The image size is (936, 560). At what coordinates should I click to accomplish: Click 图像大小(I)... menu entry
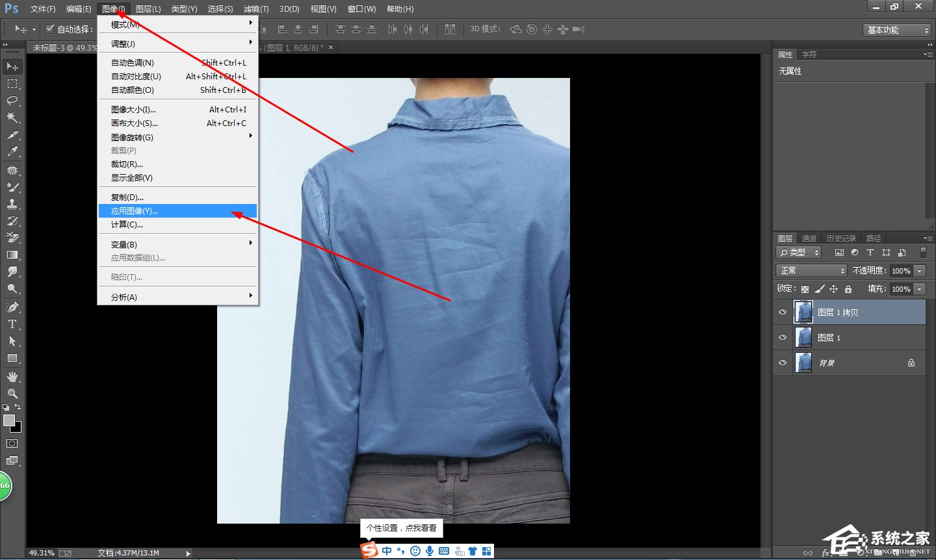(x=133, y=110)
